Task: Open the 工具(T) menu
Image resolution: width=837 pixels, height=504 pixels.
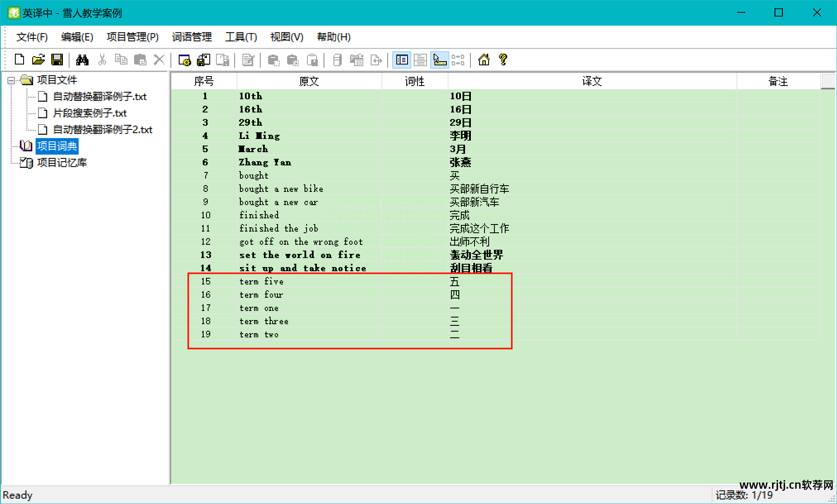Action: pyautogui.click(x=241, y=37)
